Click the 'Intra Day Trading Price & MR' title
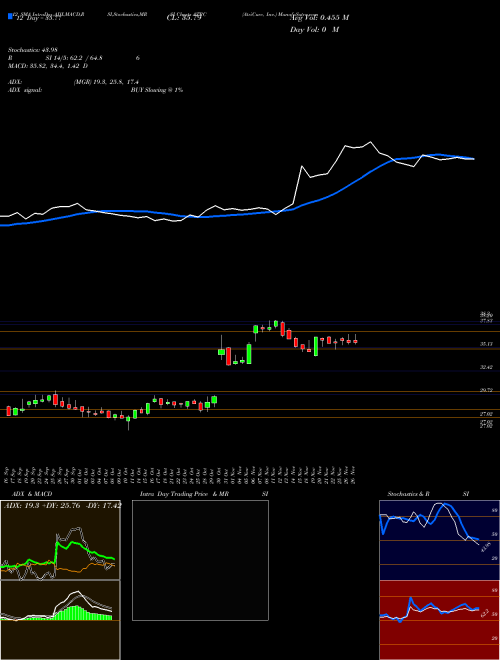This screenshot has height=660, width=500. point(184,494)
